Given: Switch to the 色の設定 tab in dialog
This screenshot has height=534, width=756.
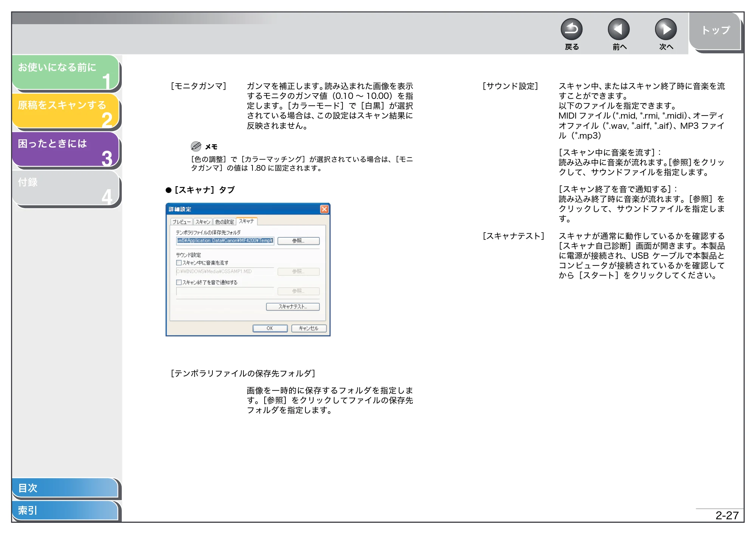Looking at the screenshot, I should pyautogui.click(x=225, y=222).
